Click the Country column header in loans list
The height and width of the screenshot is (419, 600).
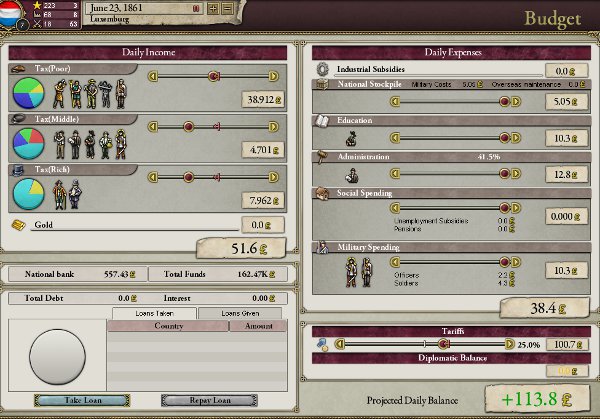[x=167, y=326]
